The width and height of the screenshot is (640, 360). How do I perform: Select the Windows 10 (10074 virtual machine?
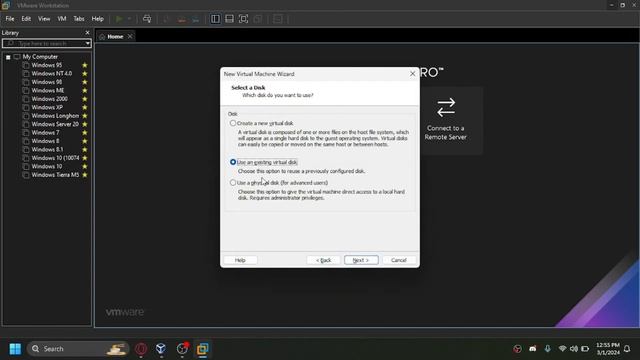pos(55,158)
